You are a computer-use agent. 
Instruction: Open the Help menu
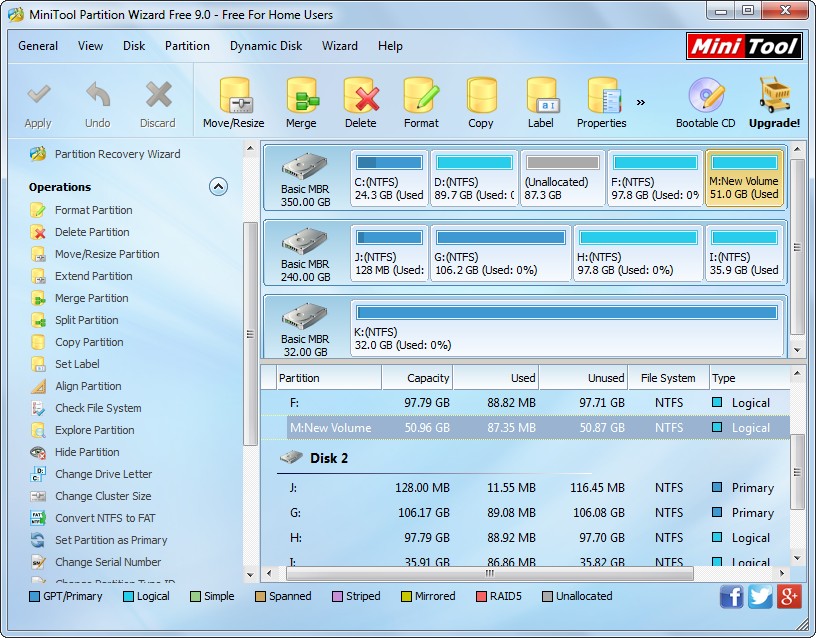coord(390,46)
